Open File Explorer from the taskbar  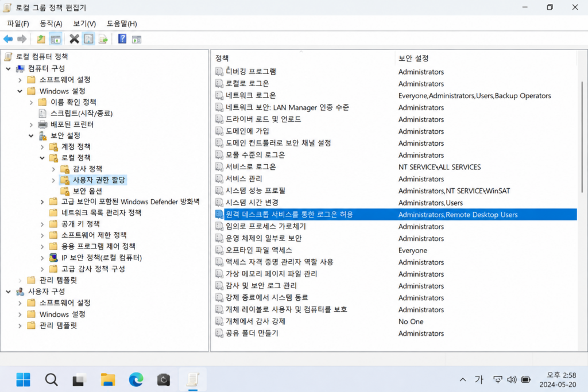pos(108,379)
